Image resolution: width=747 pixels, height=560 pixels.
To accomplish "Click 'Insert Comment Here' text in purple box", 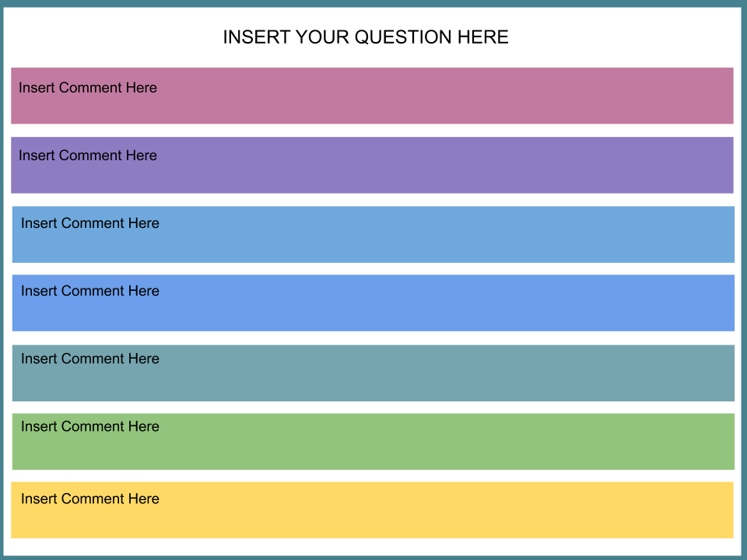I will (x=88, y=156).
